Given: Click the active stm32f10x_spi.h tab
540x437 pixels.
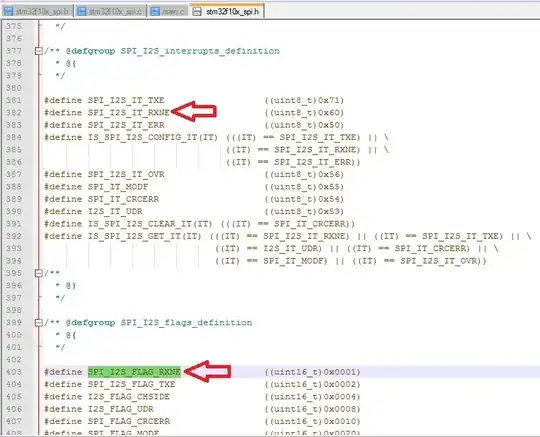Looking at the screenshot, I should [x=227, y=11].
